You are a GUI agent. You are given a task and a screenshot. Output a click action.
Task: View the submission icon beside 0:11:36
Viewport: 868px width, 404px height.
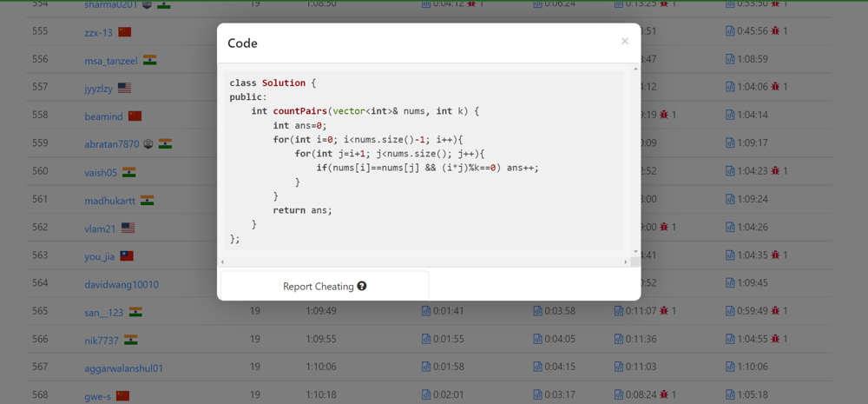tap(618, 339)
